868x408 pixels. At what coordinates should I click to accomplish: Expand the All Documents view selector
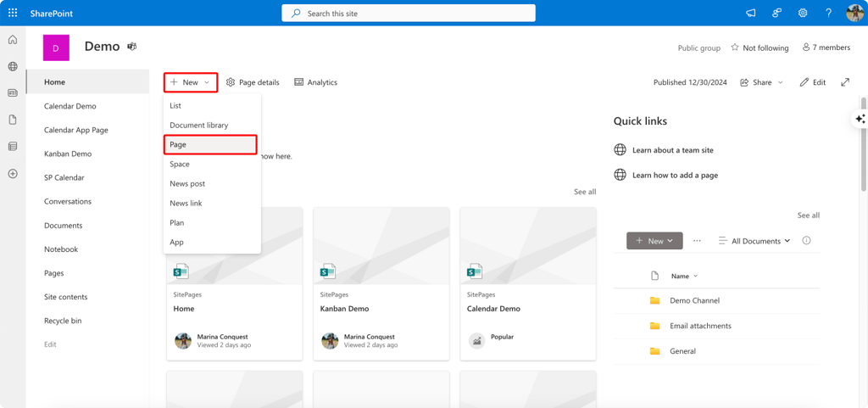[x=754, y=241]
